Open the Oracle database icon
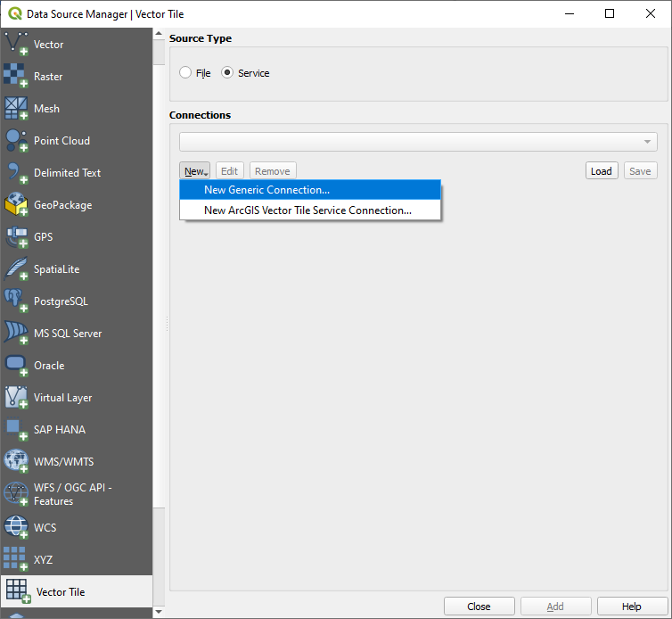Viewport: 672px width, 619px height. 16,365
